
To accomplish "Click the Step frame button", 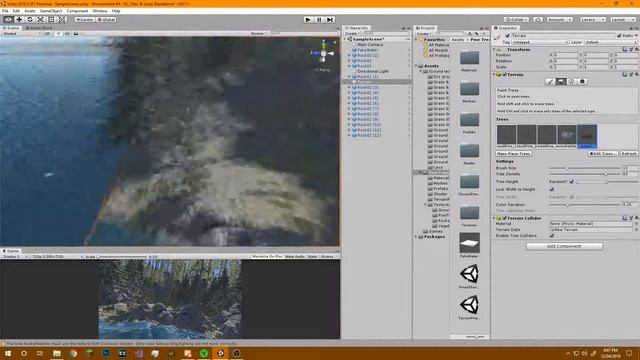I will pyautogui.click(x=330, y=20).
